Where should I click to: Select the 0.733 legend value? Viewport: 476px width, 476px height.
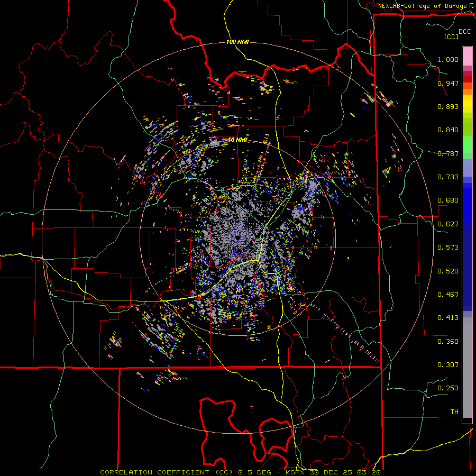(448, 177)
